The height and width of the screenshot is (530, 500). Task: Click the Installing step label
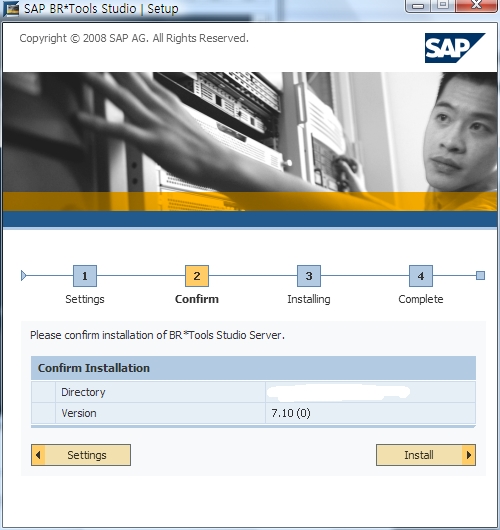tap(309, 299)
